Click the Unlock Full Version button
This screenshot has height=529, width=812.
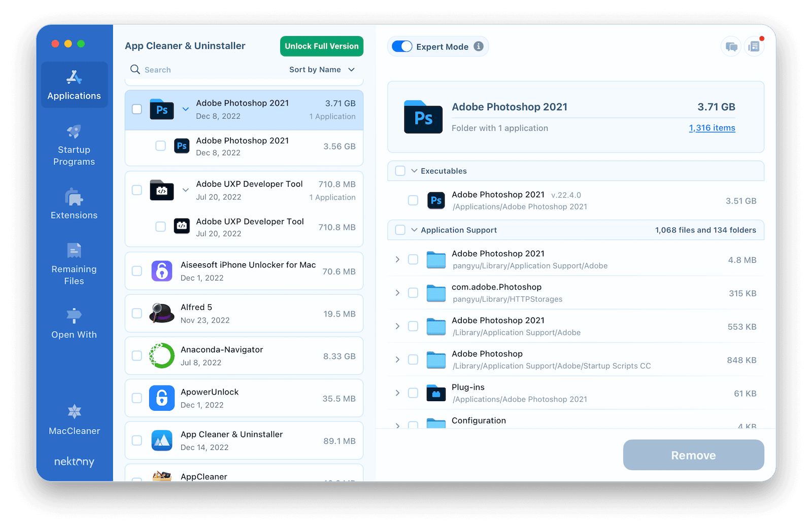tap(321, 46)
